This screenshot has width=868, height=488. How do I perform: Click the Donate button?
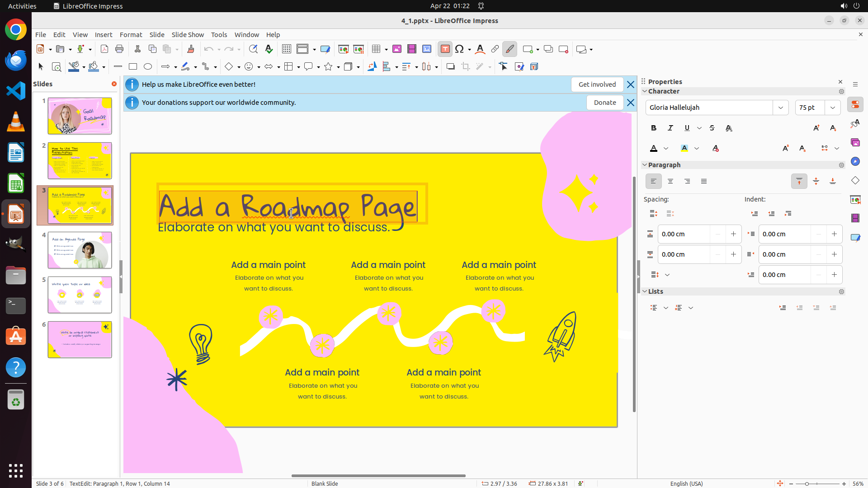click(x=604, y=103)
